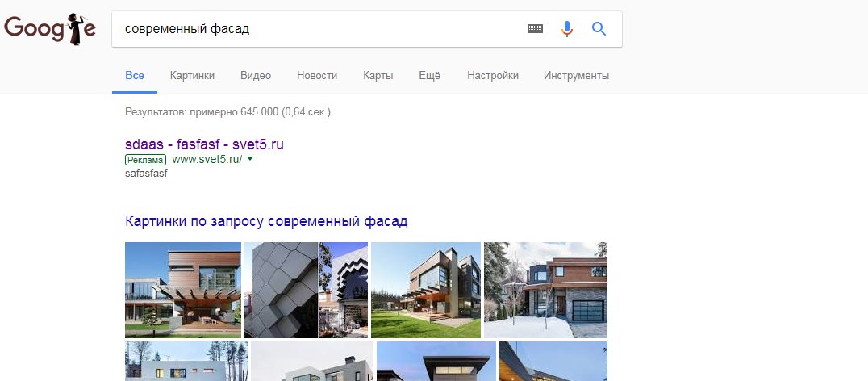Click the blue magnifier search icon

[599, 29]
